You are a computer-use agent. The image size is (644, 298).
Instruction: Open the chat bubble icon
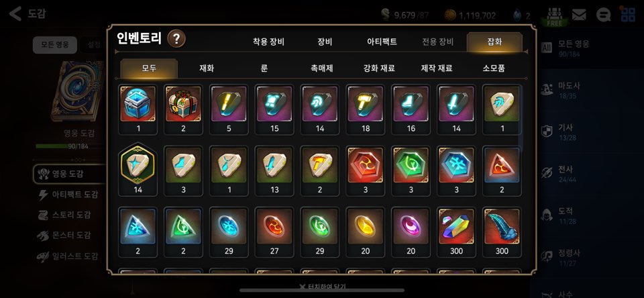click(603, 15)
